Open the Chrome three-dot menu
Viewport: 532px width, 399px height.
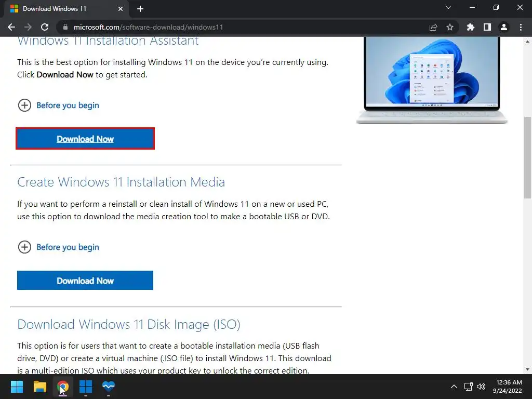coord(521,27)
